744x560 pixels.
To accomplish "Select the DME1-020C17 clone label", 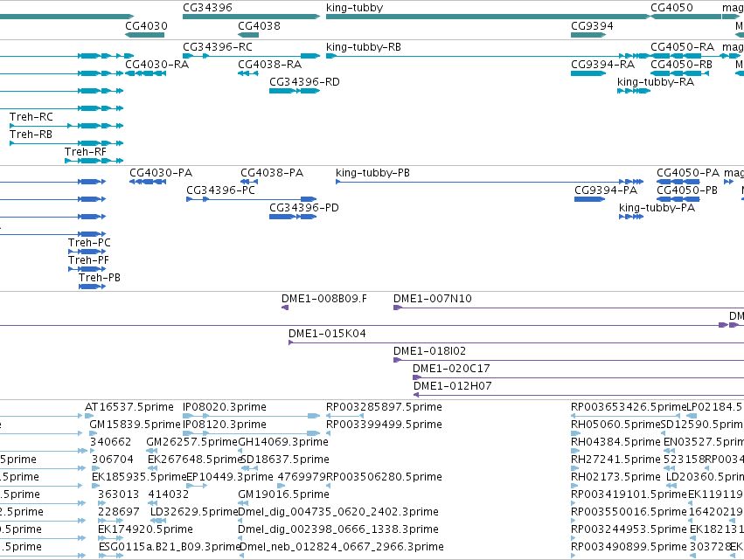I will (x=451, y=369).
